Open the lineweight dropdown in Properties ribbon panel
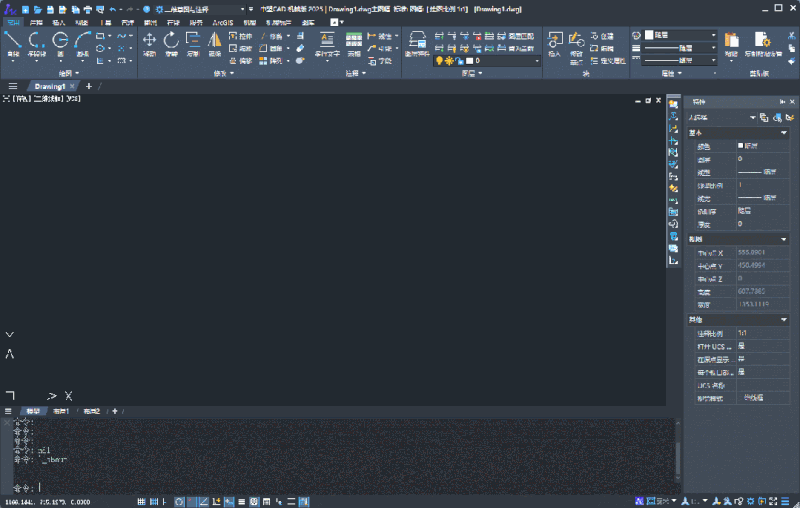 [x=713, y=48]
